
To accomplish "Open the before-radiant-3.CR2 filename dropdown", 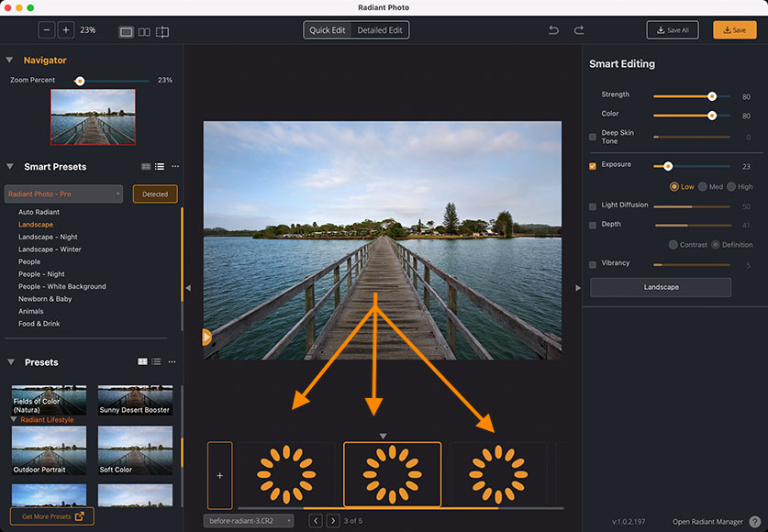I will coord(249,520).
